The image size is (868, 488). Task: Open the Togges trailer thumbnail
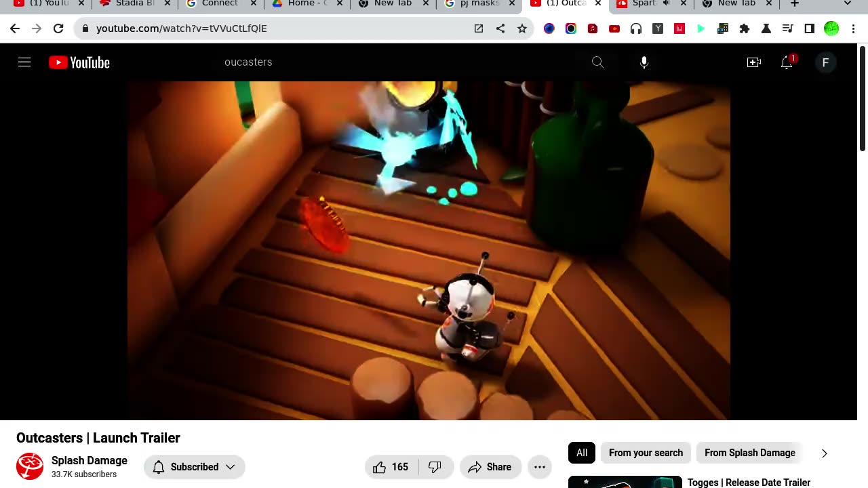[625, 482]
